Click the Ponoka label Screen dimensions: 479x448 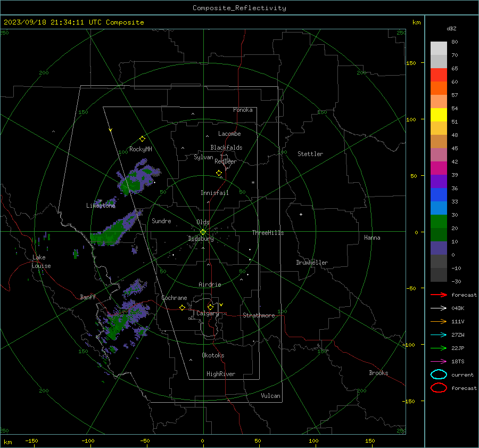click(x=243, y=110)
